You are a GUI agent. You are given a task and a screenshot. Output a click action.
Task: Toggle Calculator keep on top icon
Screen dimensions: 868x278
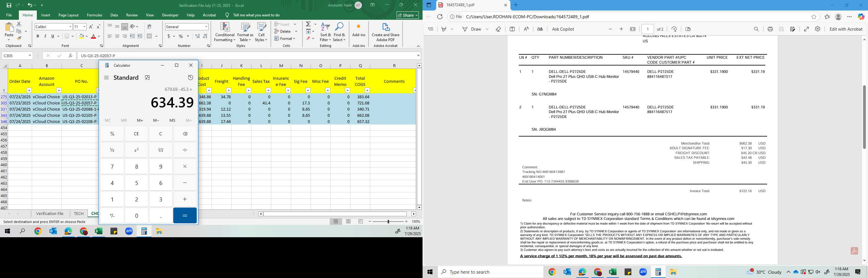147,78
